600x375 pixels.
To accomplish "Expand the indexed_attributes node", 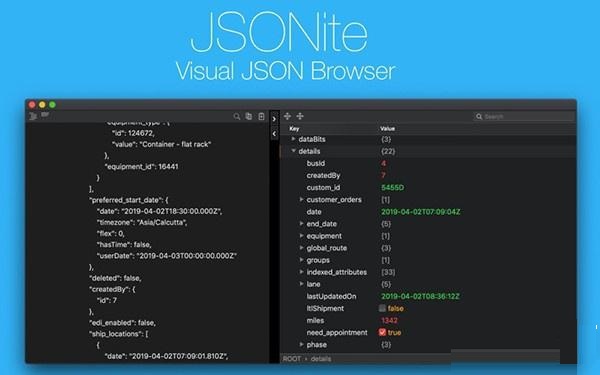I will tap(302, 272).
